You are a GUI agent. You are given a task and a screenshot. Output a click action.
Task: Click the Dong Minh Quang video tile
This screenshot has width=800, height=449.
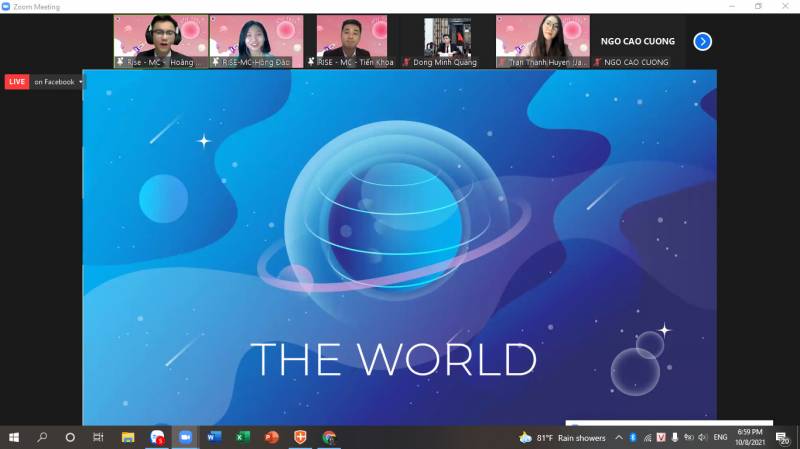click(x=447, y=41)
